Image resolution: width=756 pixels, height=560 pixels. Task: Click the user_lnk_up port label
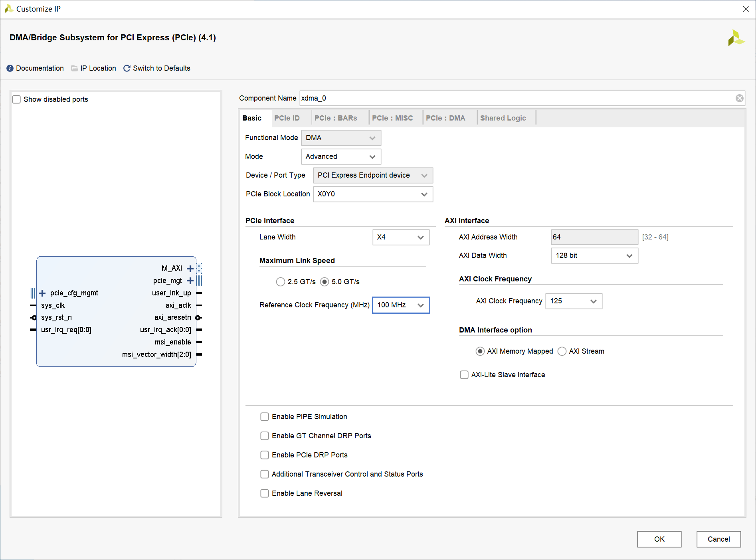pyautogui.click(x=172, y=293)
